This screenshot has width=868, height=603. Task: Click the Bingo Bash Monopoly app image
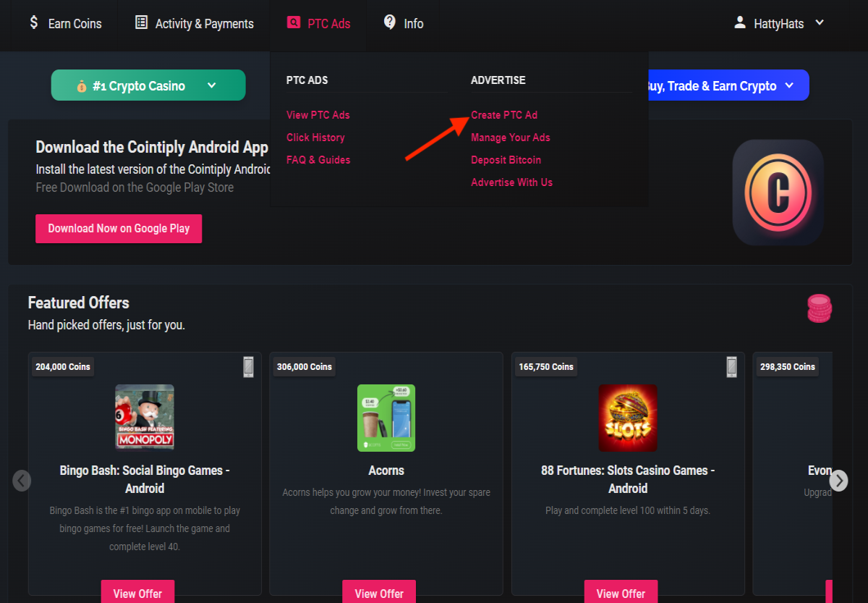(145, 417)
